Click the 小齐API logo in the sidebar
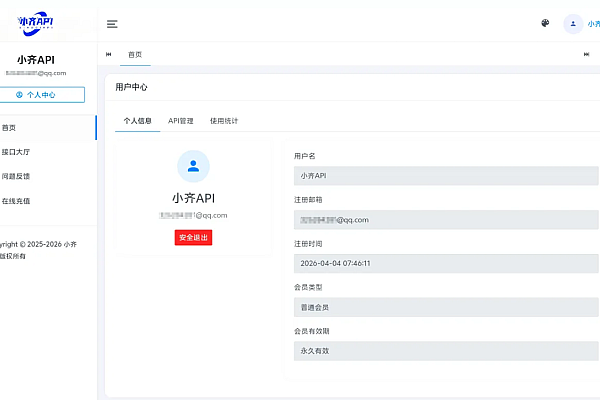 pos(35,24)
